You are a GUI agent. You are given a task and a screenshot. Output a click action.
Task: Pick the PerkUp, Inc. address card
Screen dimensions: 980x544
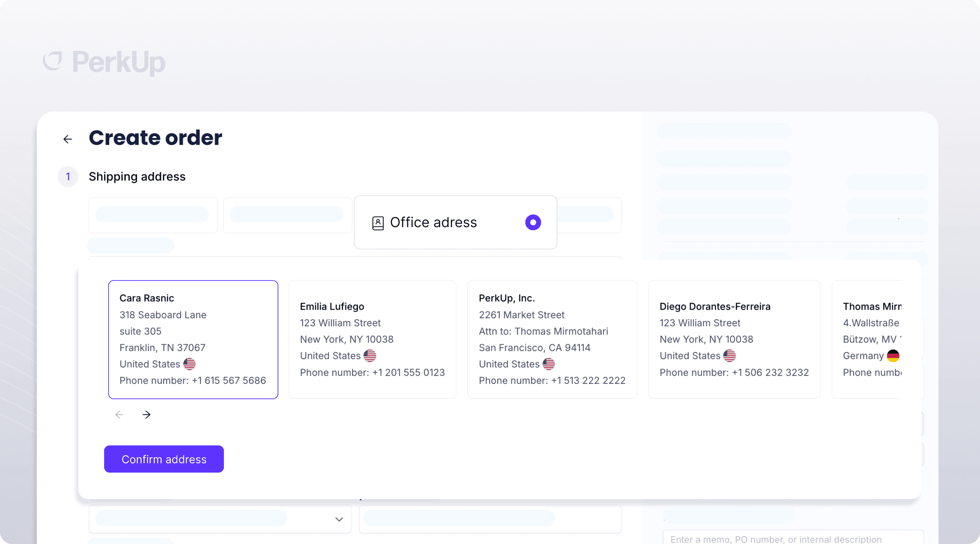552,339
